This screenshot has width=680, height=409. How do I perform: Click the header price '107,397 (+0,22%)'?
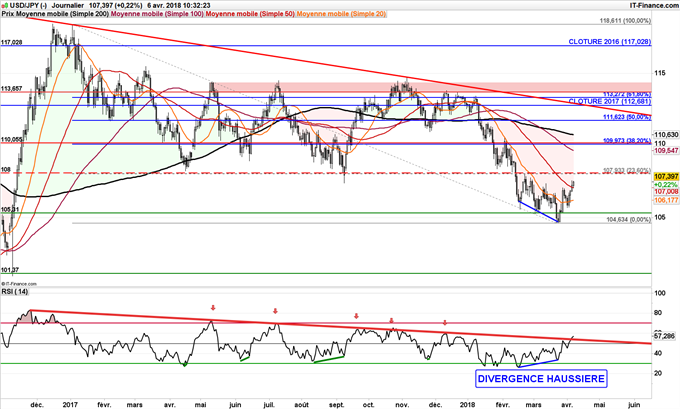pyautogui.click(x=116, y=5)
